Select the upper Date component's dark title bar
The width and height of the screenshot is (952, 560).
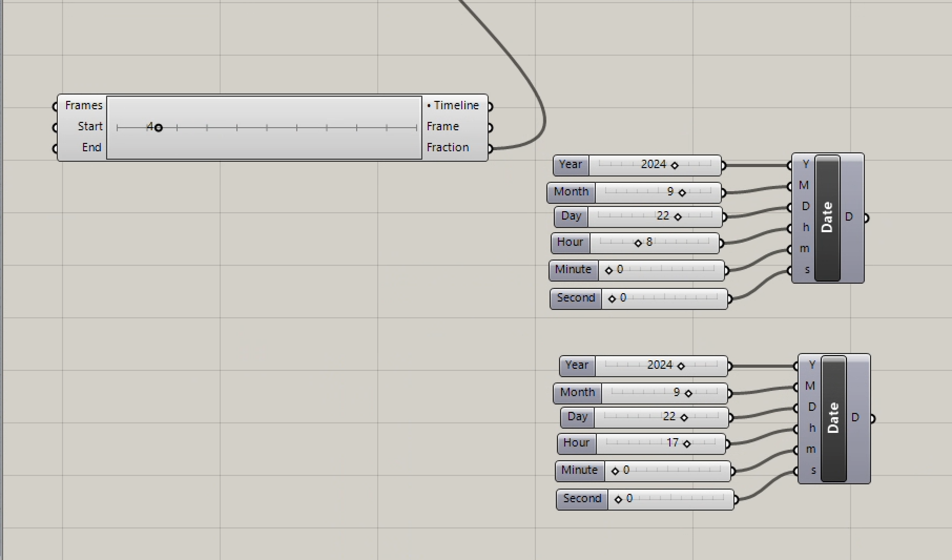[x=827, y=218]
